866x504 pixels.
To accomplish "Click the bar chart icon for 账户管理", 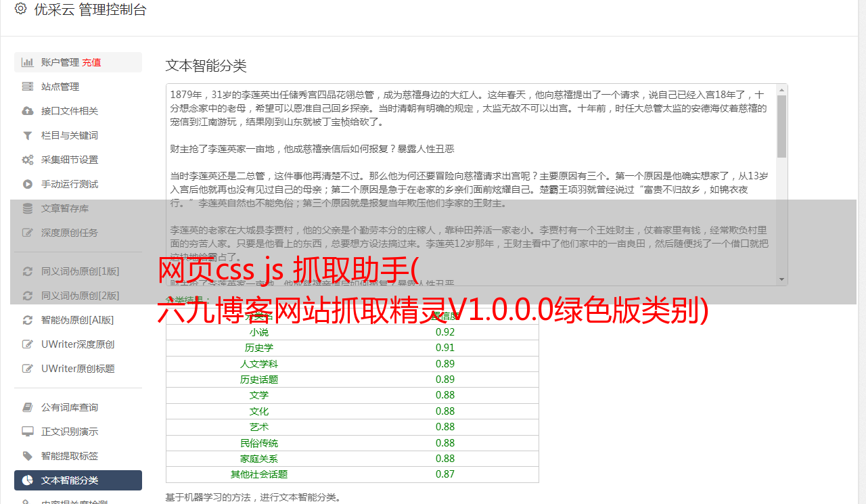I will click(28, 62).
